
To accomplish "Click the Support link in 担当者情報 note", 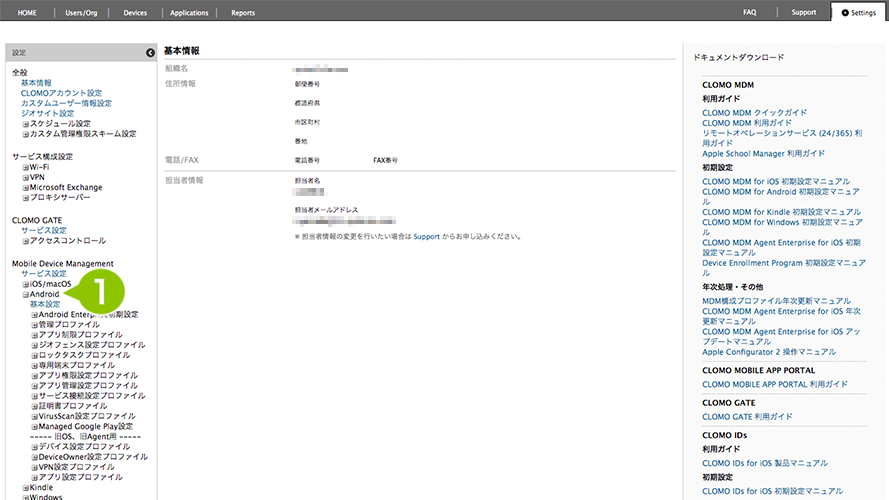I will [x=426, y=236].
